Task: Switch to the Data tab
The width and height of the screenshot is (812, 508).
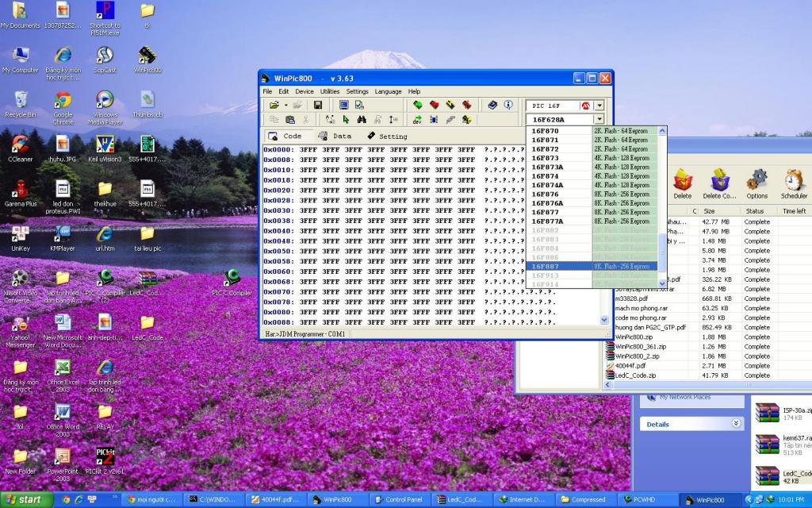Action: 335,136
